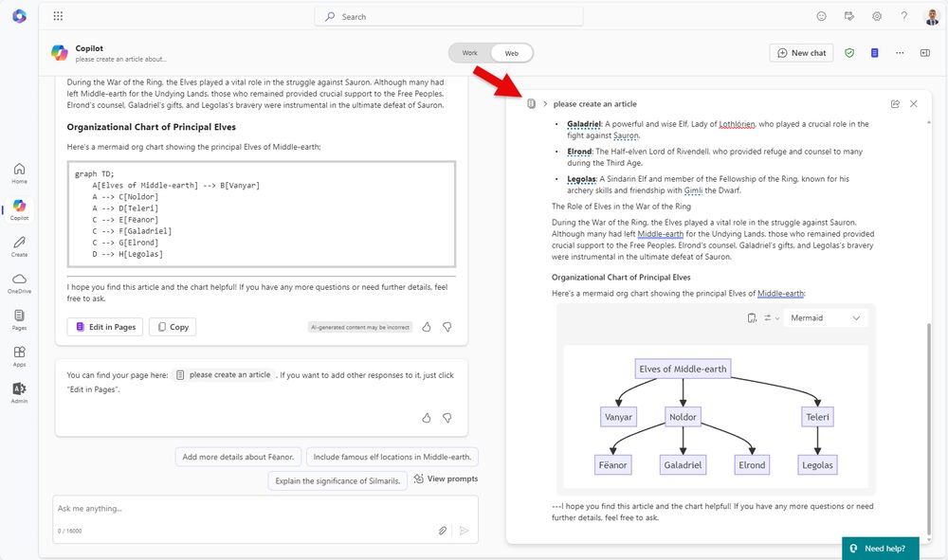Click the feedback smiley icon
Image resolution: width=948 pixels, height=560 pixels.
pos(821,16)
